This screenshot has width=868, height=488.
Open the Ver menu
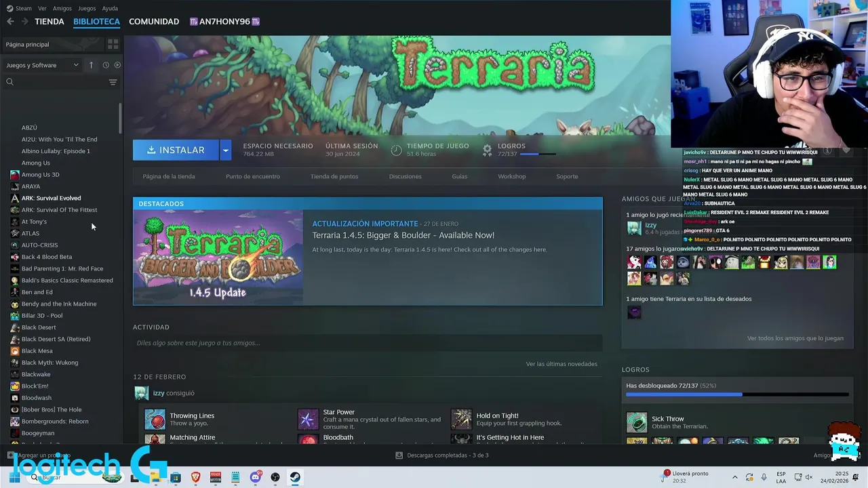(x=42, y=8)
